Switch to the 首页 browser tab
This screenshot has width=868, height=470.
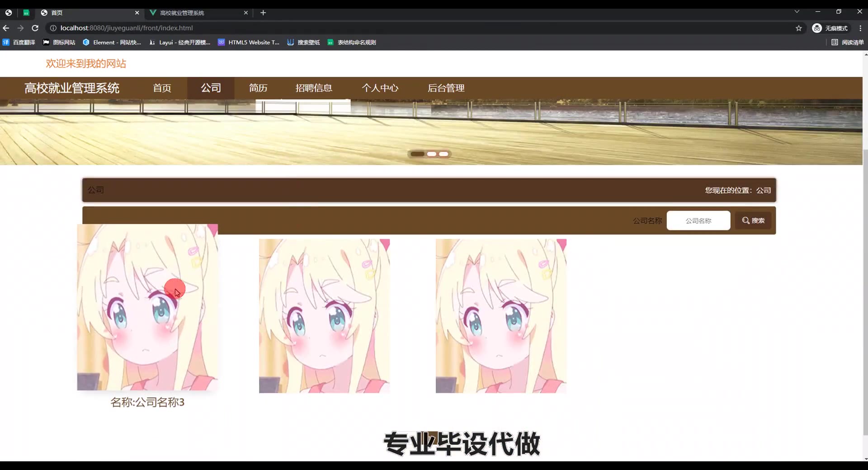tap(90, 13)
